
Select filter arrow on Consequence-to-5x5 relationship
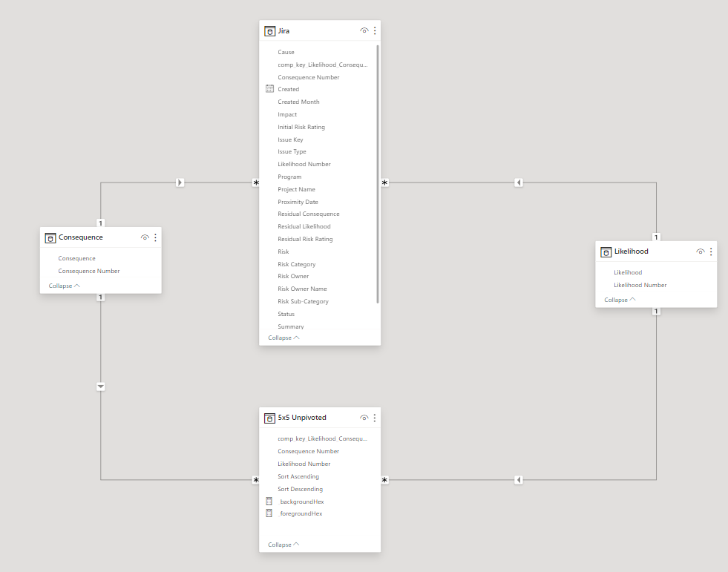101,387
